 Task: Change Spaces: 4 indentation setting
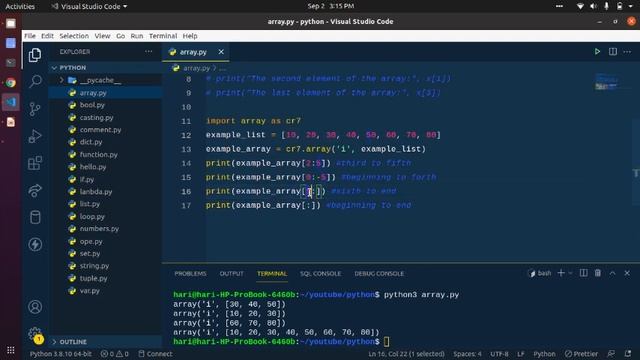[x=467, y=353]
